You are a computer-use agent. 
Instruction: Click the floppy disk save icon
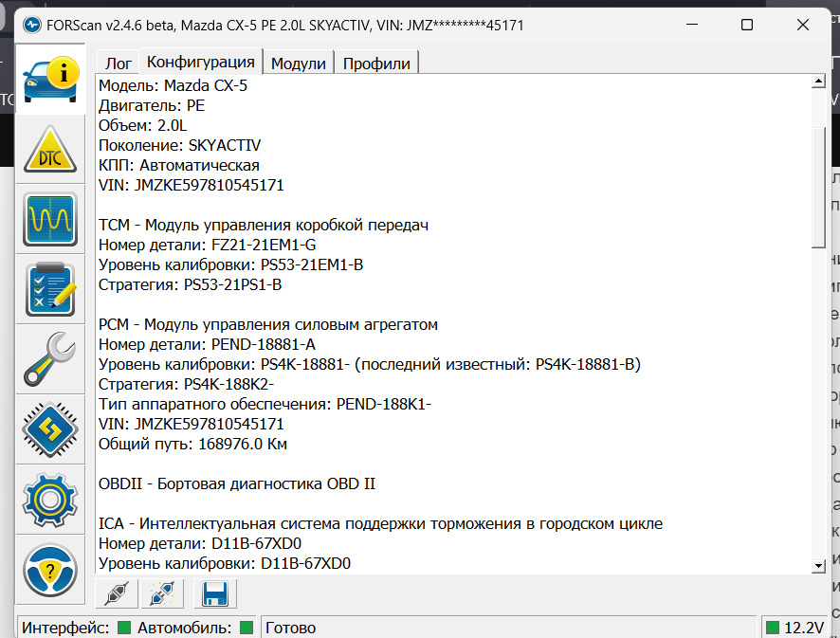215,593
